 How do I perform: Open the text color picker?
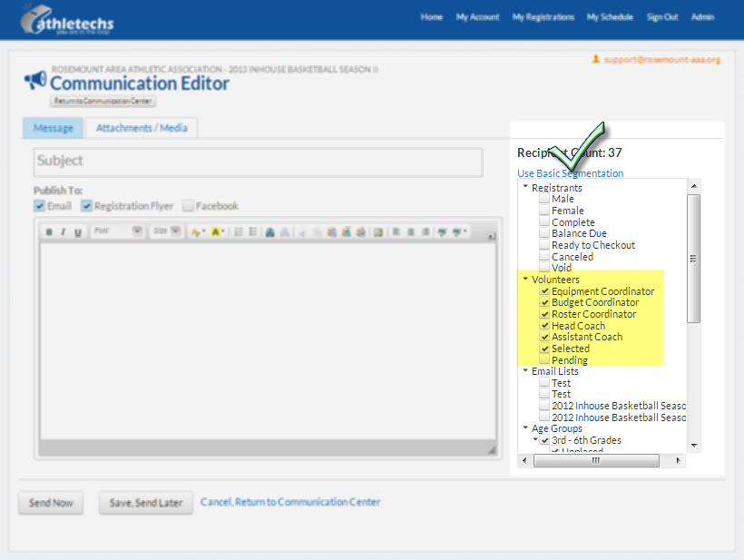198,231
